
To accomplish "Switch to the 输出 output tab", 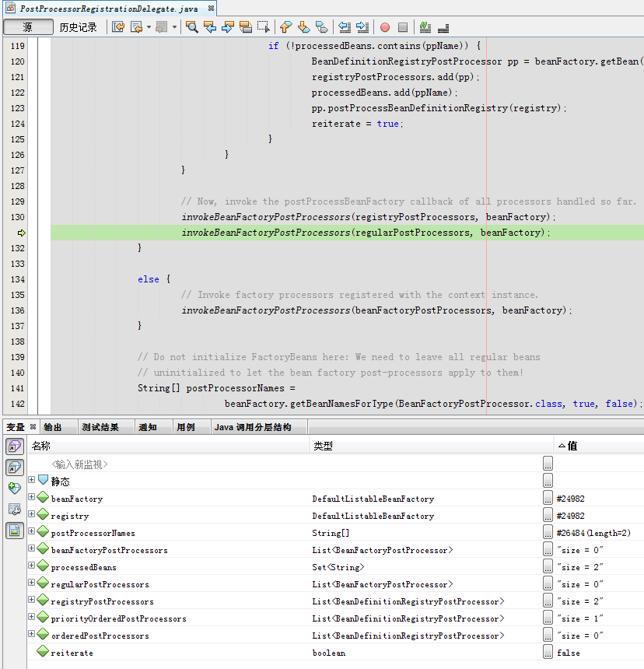I will pos(53,427).
